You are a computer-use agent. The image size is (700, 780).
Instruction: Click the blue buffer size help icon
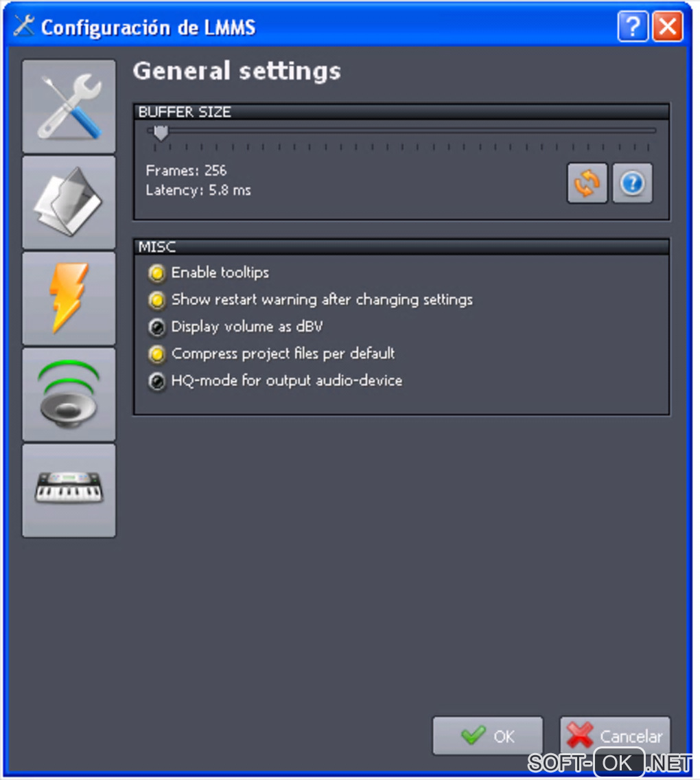[x=632, y=183]
